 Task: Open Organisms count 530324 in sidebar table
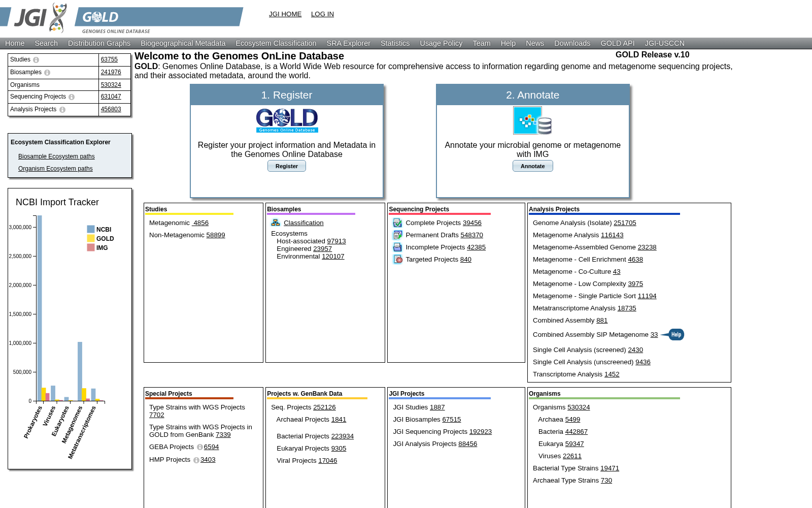pos(111,85)
